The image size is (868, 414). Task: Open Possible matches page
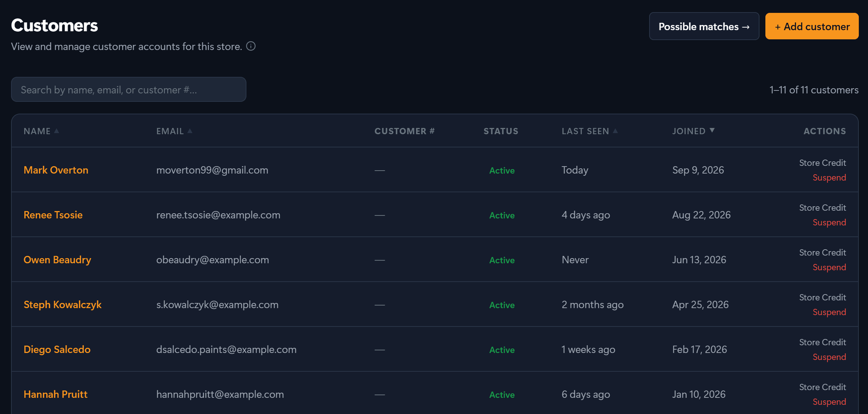(x=704, y=26)
